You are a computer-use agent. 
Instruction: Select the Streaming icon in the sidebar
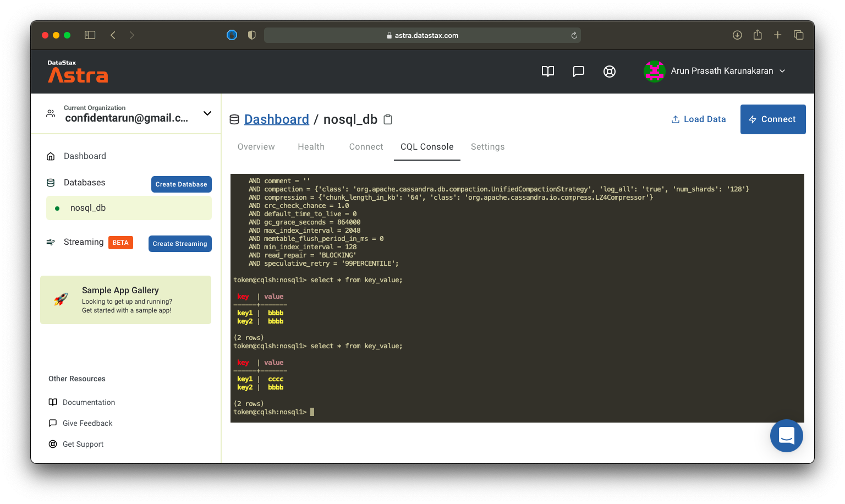click(x=51, y=242)
